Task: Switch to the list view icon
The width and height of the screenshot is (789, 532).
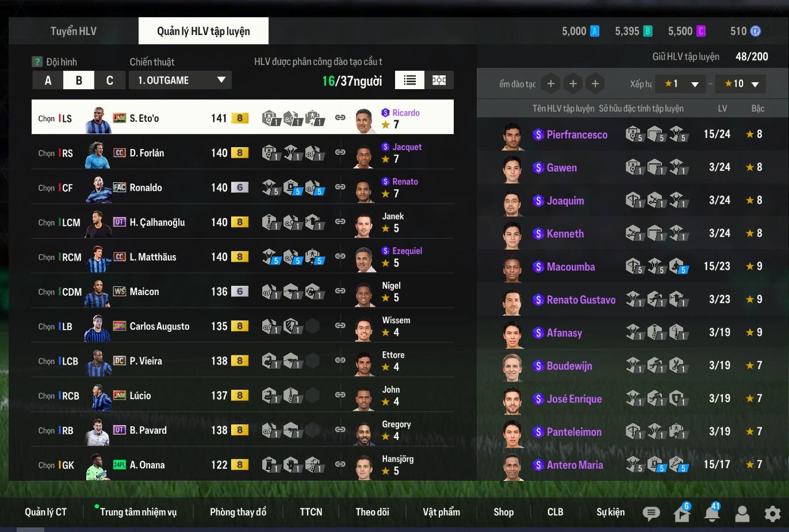Action: (x=410, y=80)
